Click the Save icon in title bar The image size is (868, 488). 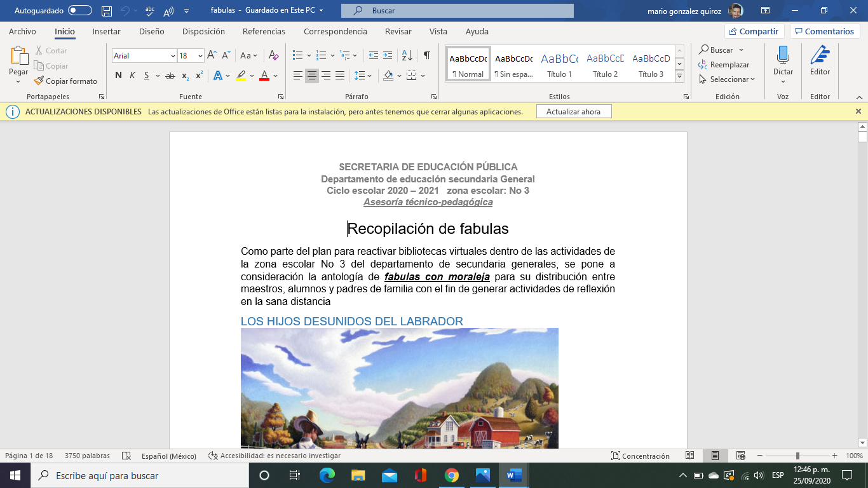pos(107,11)
